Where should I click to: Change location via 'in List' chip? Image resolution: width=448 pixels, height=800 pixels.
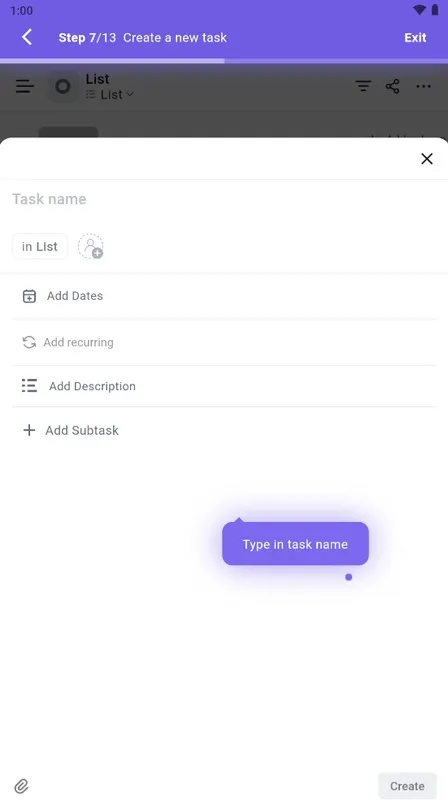(40, 246)
